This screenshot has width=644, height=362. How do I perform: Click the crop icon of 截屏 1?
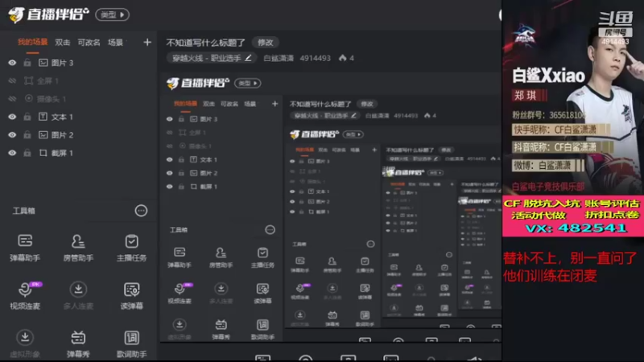point(43,153)
